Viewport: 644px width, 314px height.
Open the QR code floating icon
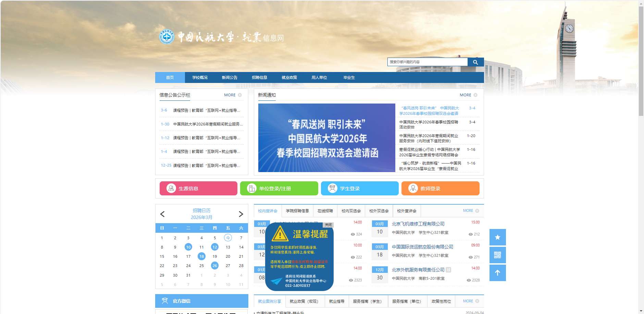point(497,255)
